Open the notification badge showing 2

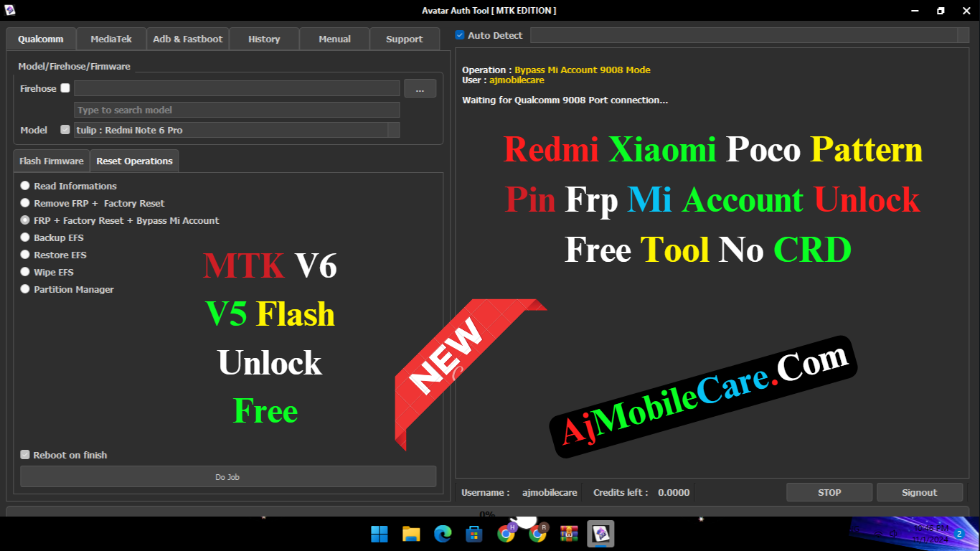coord(958,534)
